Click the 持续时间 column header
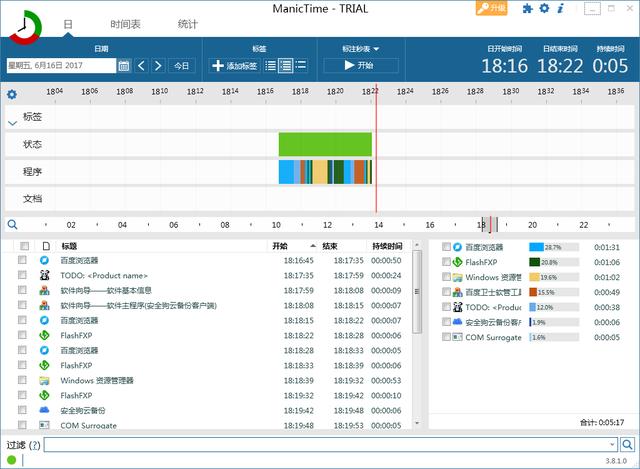The image size is (640, 469). click(x=387, y=246)
